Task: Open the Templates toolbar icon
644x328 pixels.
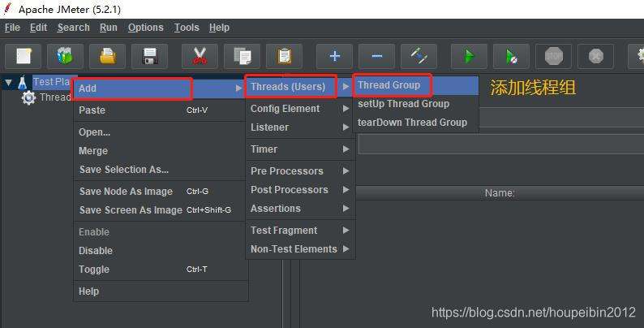Action: pyautogui.click(x=65, y=56)
